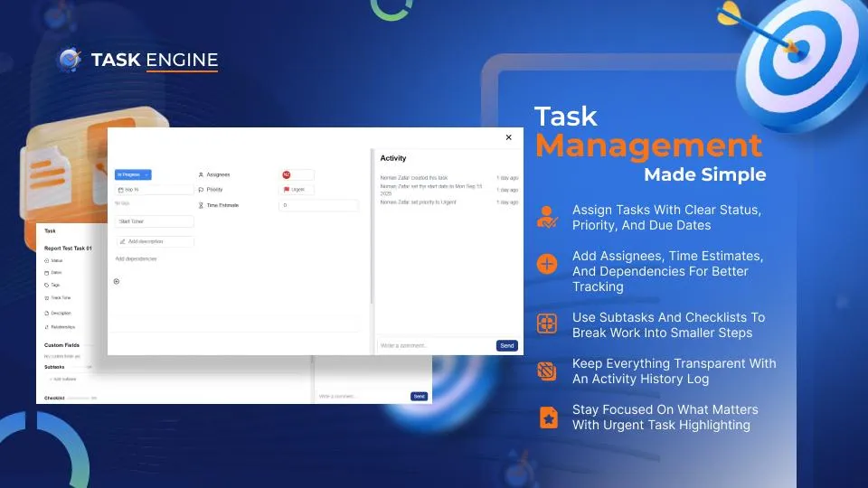This screenshot has height=488, width=868.
Task: Click the pencil icon in Add description
Action: tap(122, 242)
